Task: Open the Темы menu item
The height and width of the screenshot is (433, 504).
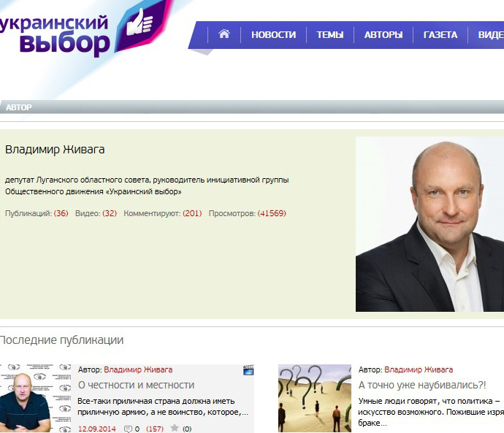Action: coord(330,34)
